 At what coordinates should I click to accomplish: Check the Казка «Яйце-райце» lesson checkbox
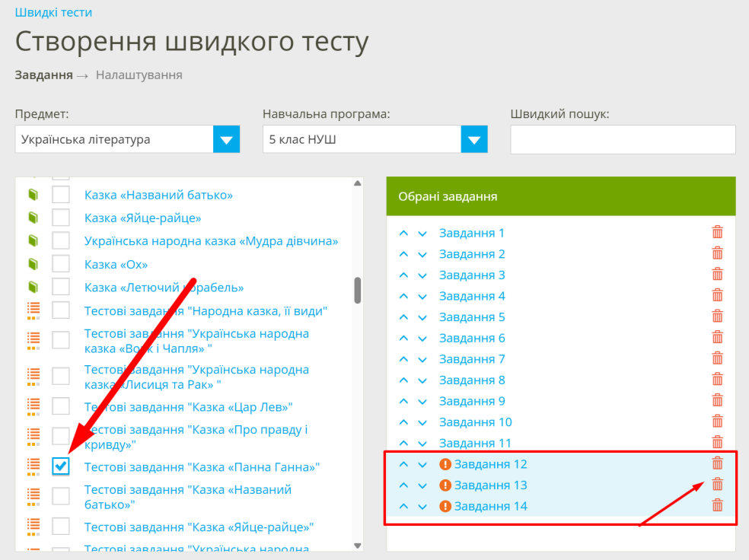point(61,218)
